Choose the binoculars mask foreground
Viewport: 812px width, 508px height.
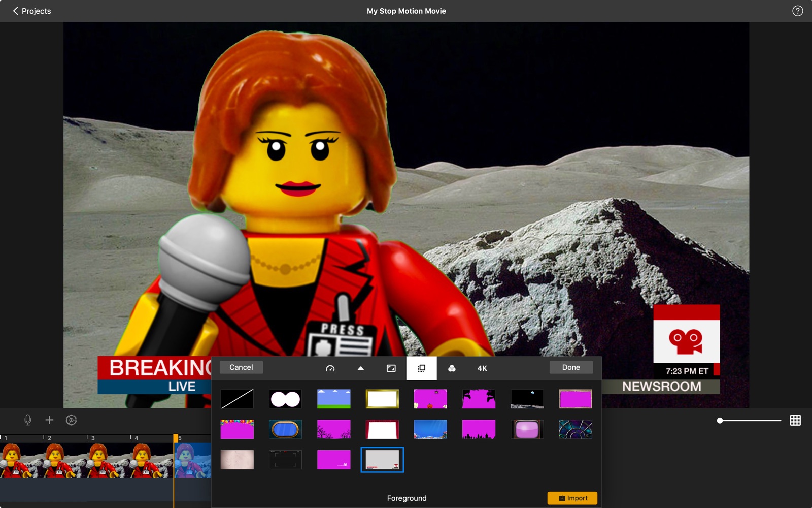click(285, 399)
